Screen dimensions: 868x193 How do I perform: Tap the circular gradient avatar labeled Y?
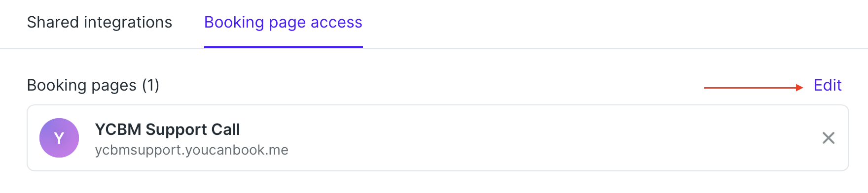pos(59,138)
